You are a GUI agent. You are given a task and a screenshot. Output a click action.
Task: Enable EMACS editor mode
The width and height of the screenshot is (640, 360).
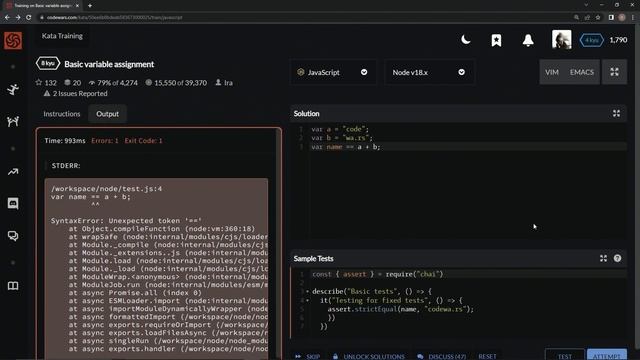click(x=582, y=72)
